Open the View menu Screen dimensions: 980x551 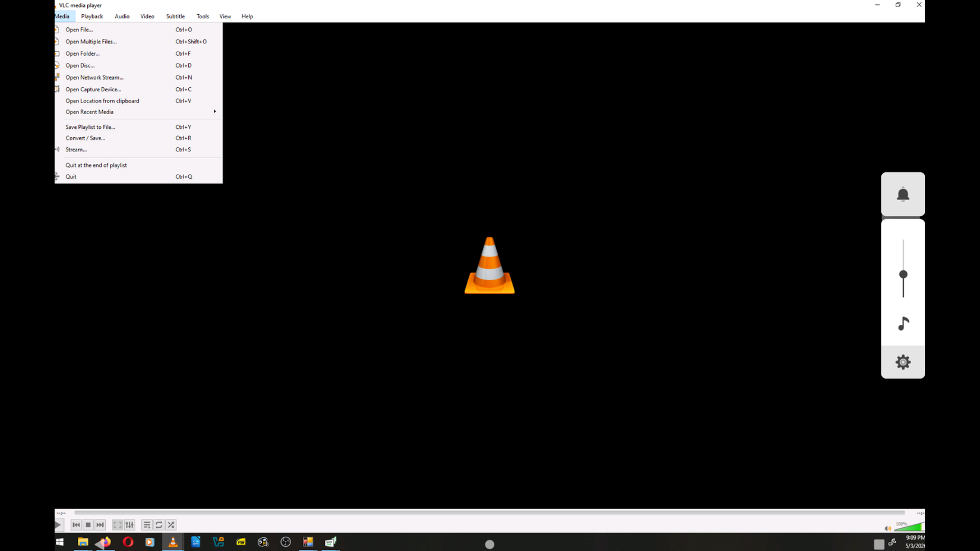pos(225,17)
